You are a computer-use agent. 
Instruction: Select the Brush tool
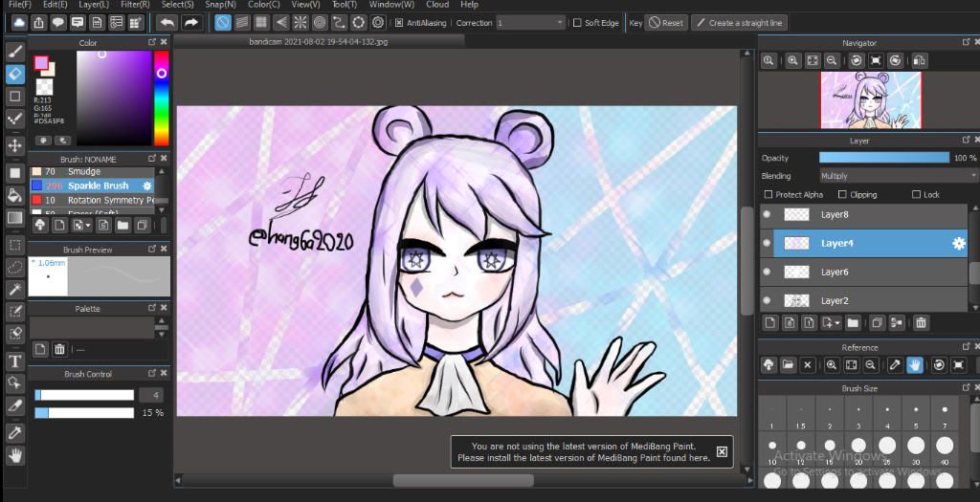(15, 51)
